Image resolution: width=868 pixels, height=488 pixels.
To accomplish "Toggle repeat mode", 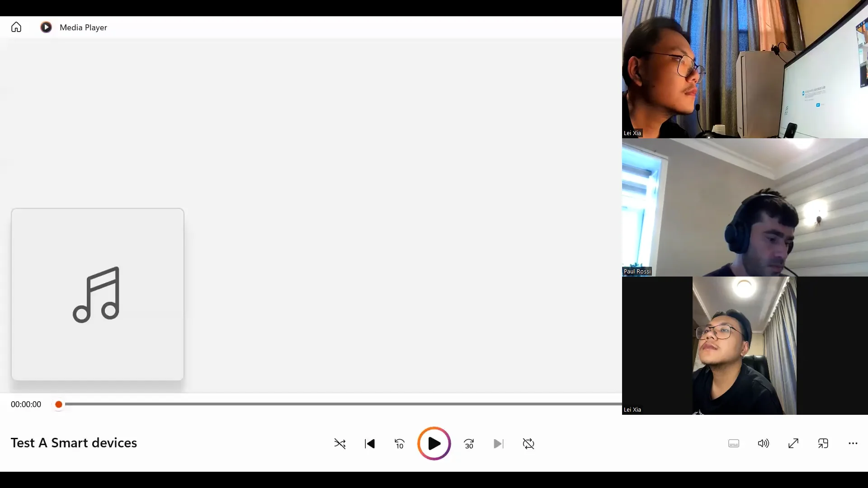I will 528,444.
